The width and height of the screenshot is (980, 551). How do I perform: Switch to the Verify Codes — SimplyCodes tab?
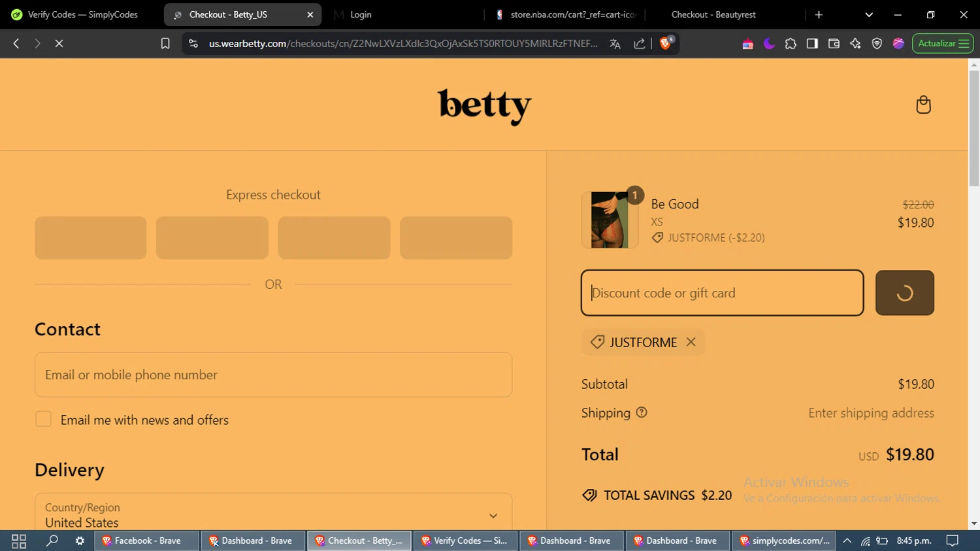click(x=82, y=14)
